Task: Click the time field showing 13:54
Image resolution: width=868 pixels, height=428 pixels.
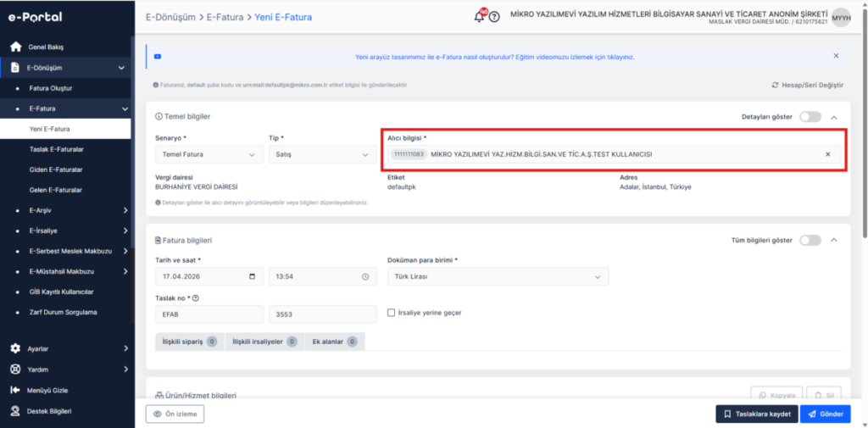Action: coord(323,276)
